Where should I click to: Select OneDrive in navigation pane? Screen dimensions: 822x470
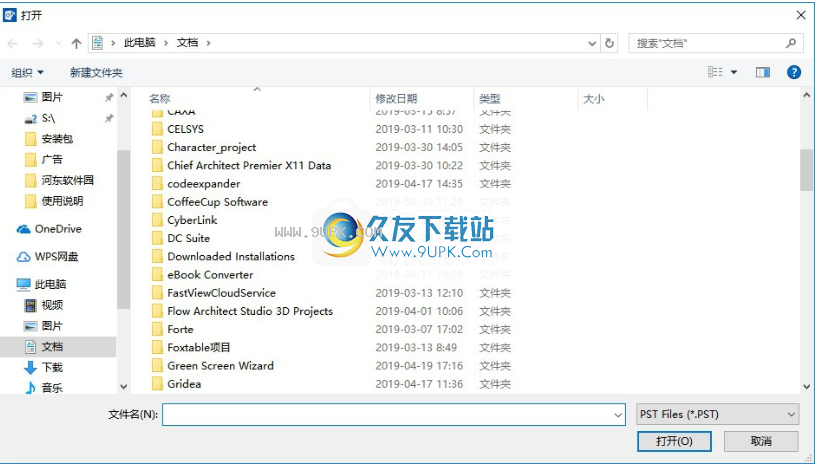(x=58, y=229)
